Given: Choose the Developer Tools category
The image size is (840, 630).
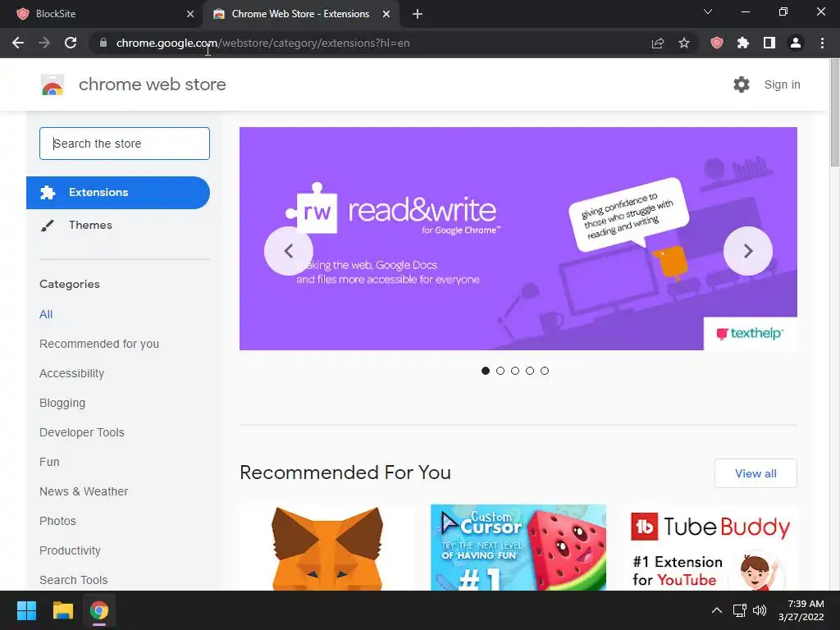Looking at the screenshot, I should [x=82, y=432].
